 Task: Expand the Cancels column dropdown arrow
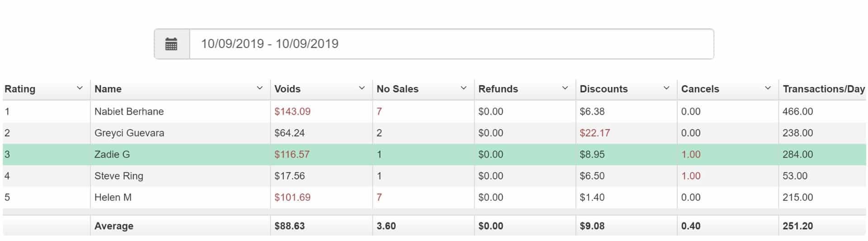point(768,88)
